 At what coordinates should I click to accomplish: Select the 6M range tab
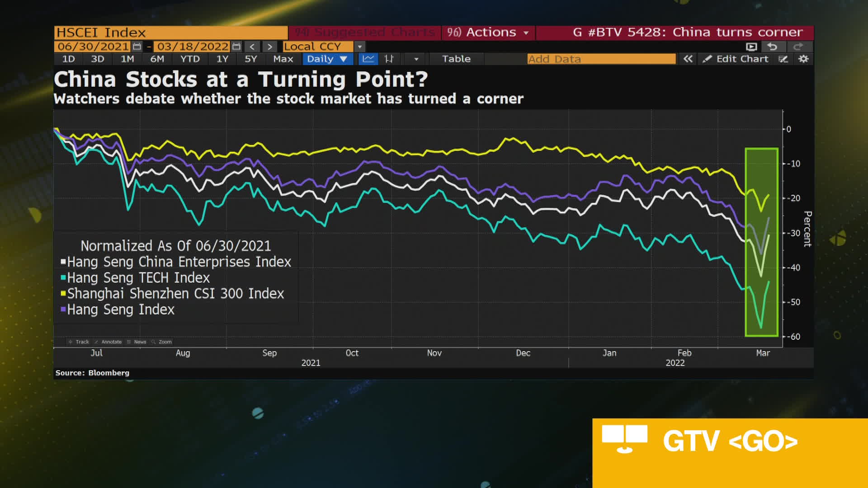click(x=157, y=59)
